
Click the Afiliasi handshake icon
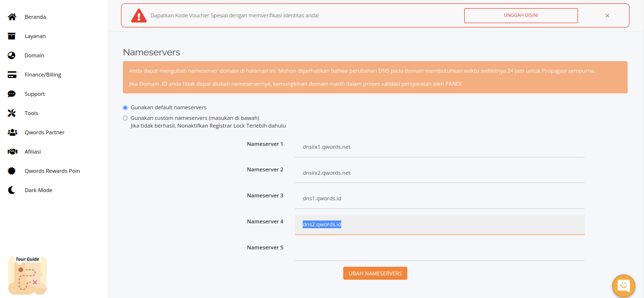tap(13, 152)
